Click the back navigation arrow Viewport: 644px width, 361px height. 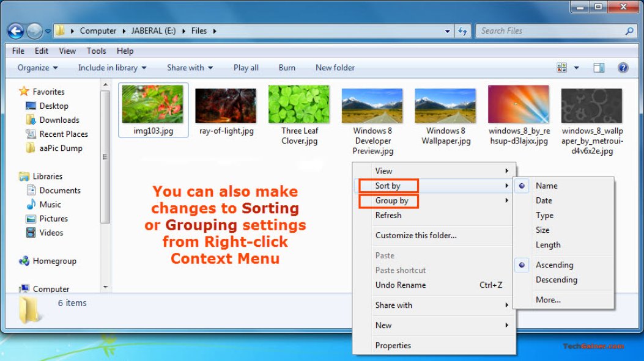point(13,31)
